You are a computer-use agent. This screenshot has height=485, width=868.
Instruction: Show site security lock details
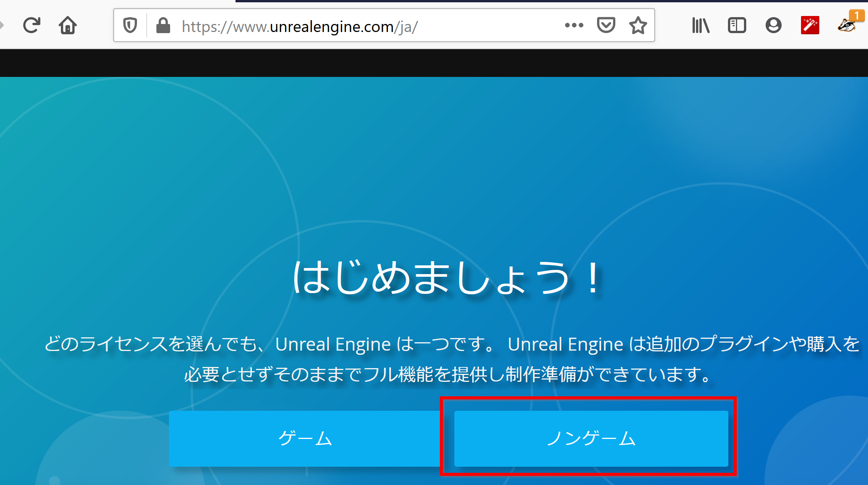(163, 26)
